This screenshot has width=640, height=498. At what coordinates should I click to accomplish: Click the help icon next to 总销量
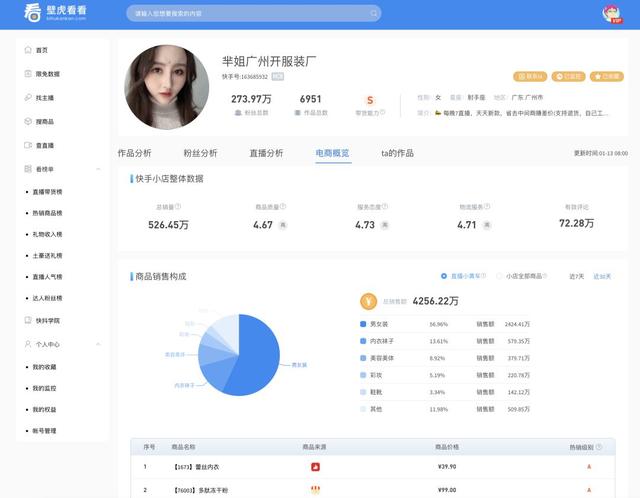click(x=178, y=207)
